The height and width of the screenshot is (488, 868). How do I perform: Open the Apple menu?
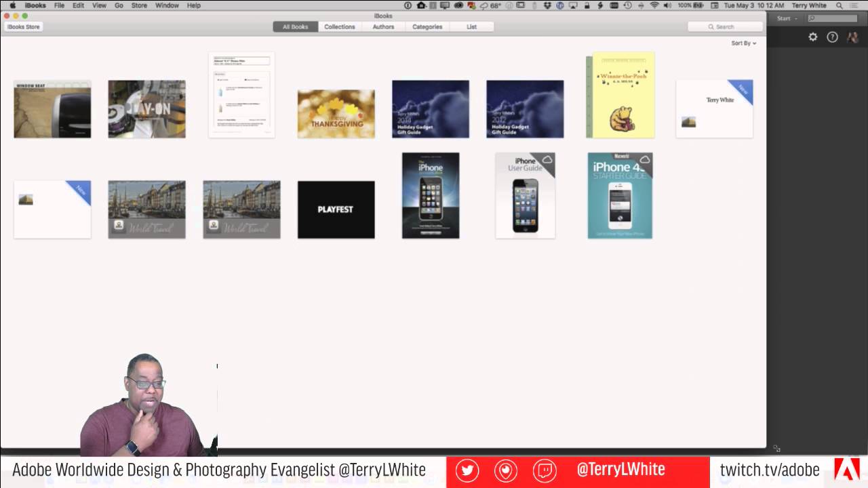click(x=12, y=5)
